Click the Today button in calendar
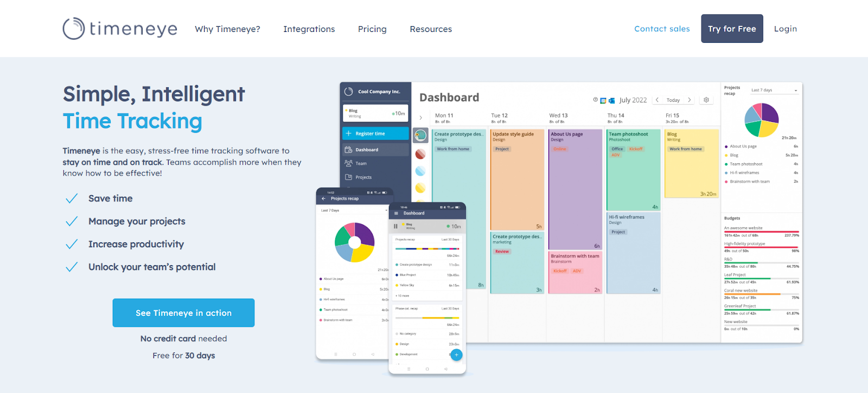868x393 pixels. pyautogui.click(x=673, y=100)
